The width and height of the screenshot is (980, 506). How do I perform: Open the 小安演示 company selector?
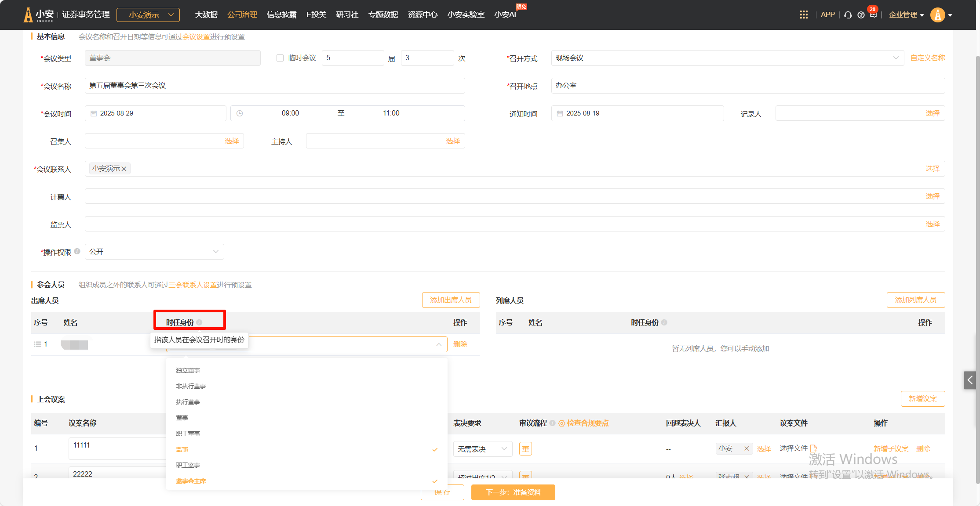(x=148, y=15)
